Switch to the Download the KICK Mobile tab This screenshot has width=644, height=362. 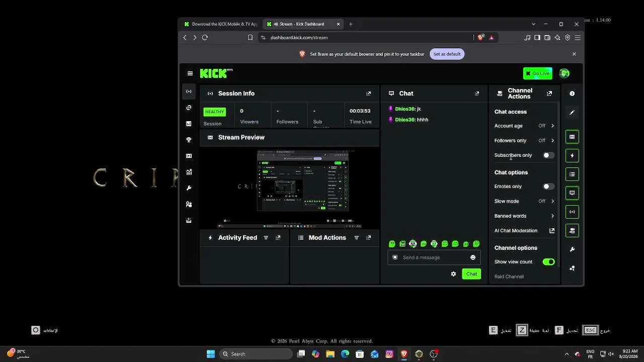221,24
